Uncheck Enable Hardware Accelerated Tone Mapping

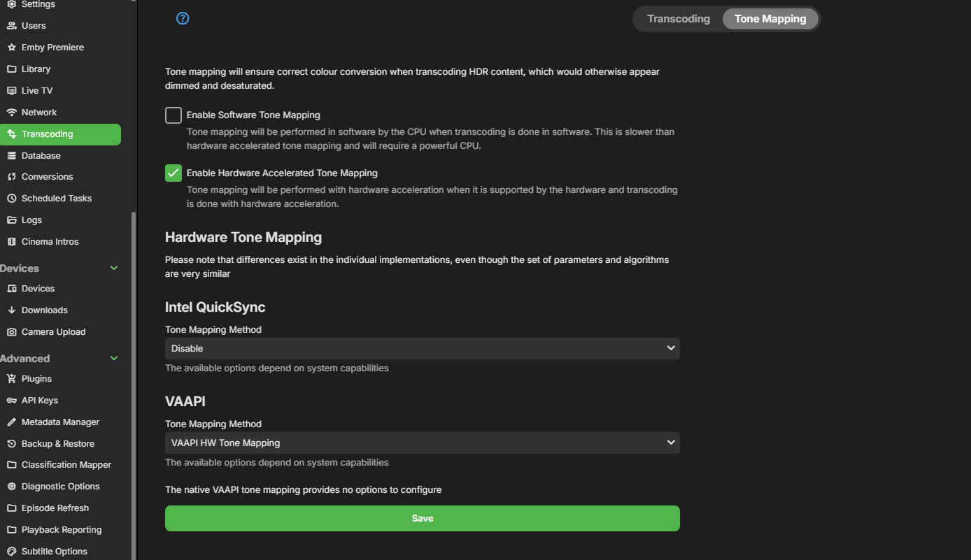pyautogui.click(x=173, y=173)
